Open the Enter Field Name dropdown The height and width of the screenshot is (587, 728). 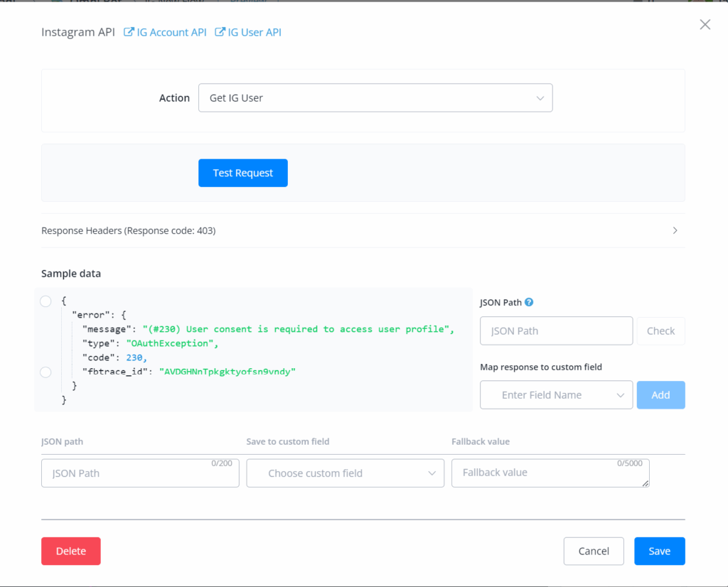pyautogui.click(x=556, y=395)
